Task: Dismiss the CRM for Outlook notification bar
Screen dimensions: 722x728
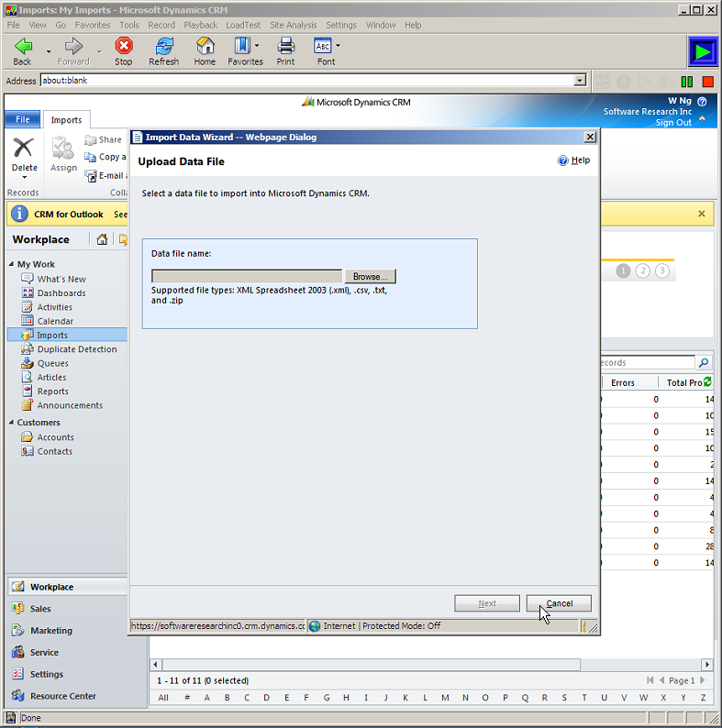Action: tap(702, 214)
